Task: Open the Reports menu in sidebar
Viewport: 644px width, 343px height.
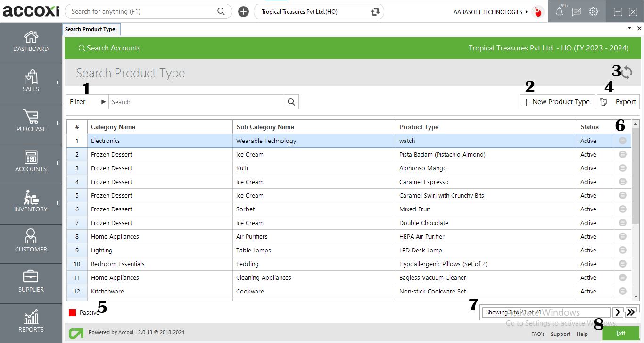Action: tap(31, 322)
